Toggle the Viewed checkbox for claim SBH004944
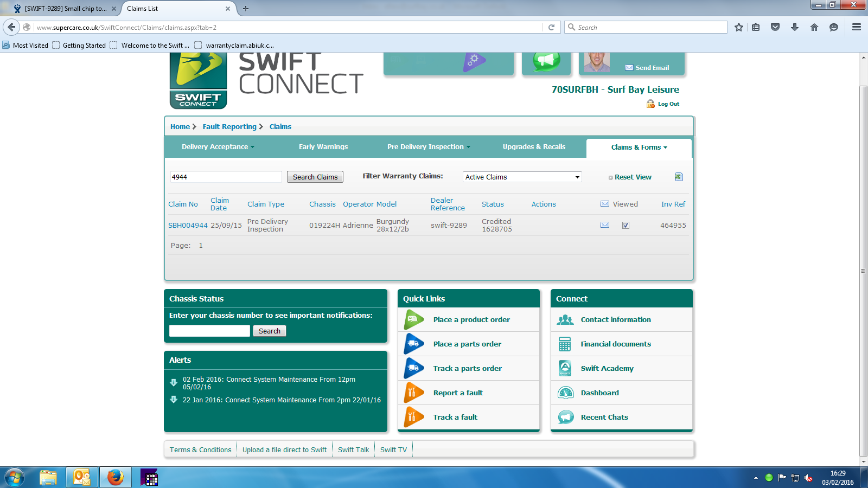868x488 pixels. [x=626, y=226]
